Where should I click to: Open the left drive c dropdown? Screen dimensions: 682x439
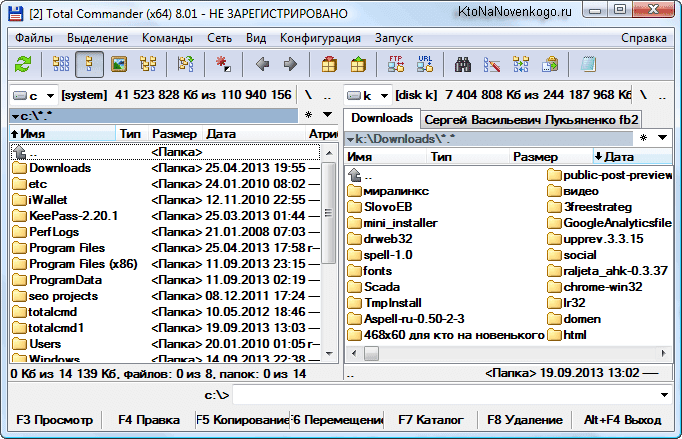coord(33,95)
